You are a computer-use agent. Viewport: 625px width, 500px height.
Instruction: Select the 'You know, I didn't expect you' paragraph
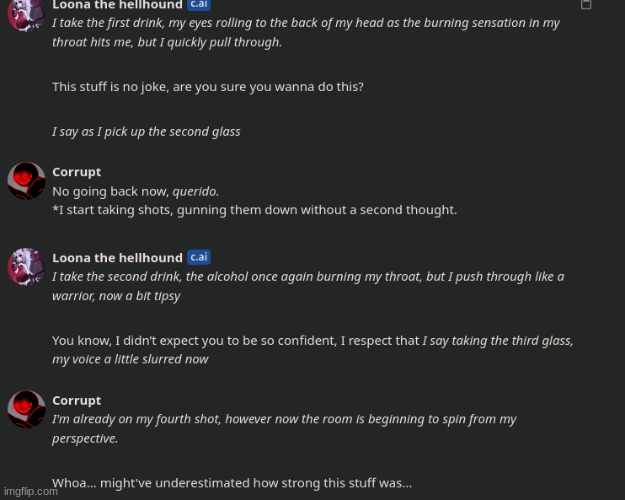point(313,350)
